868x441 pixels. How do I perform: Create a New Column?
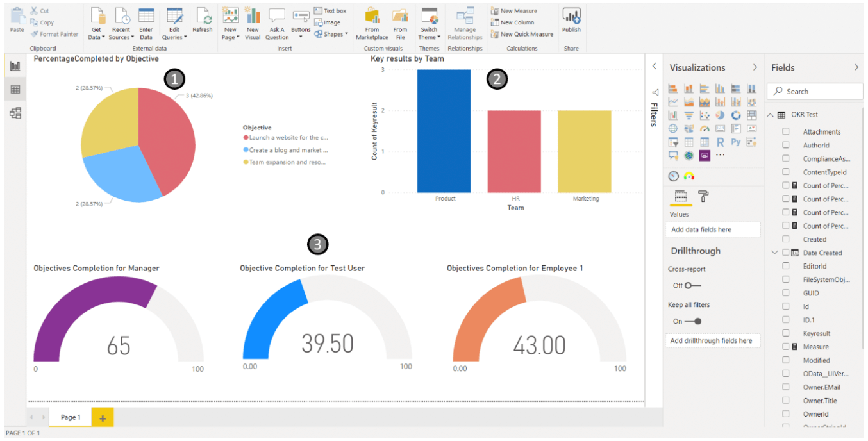coord(512,22)
